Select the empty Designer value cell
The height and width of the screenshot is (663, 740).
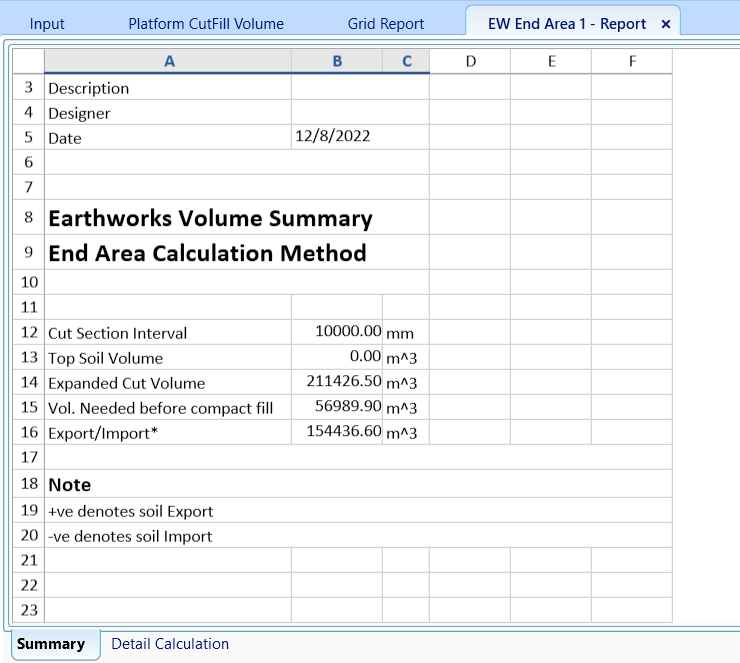[x=360, y=112]
